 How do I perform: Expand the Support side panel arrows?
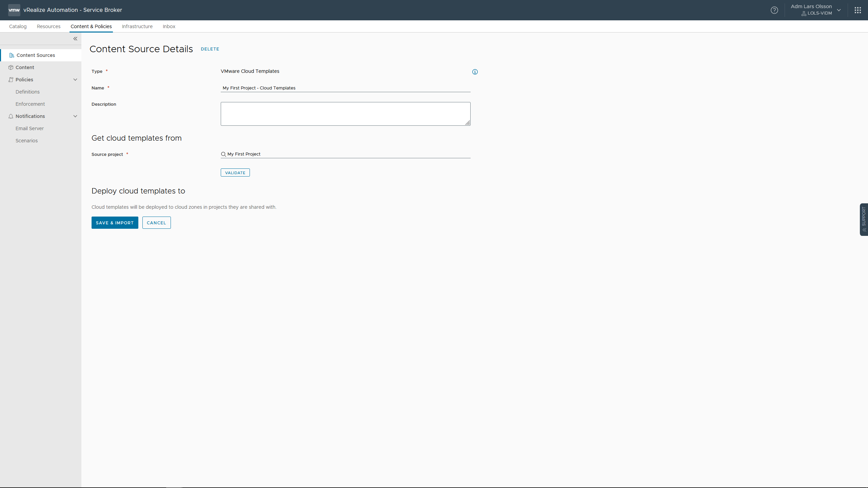point(864,230)
